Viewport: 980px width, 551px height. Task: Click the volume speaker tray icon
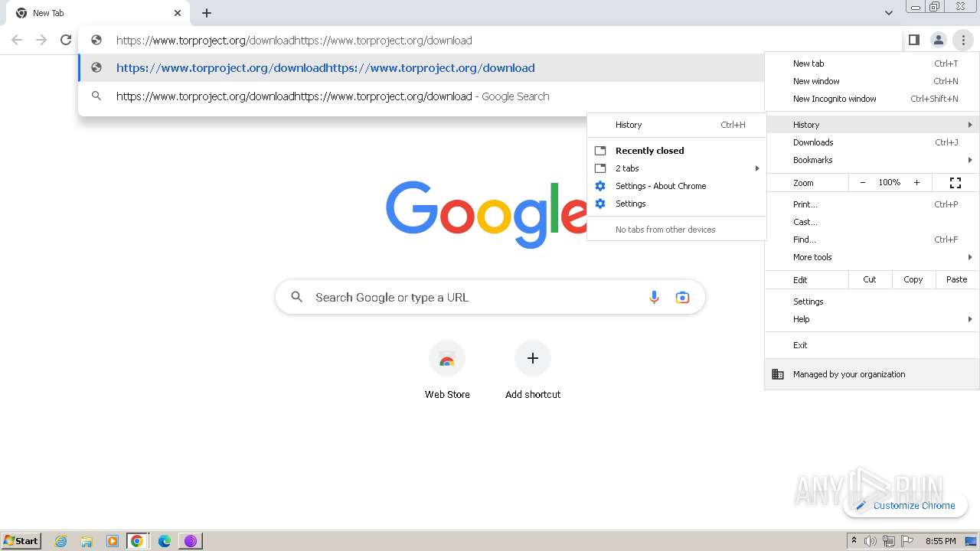[870, 541]
